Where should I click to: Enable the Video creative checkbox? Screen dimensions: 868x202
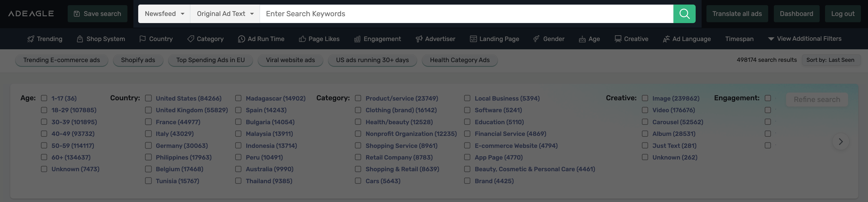click(x=644, y=110)
